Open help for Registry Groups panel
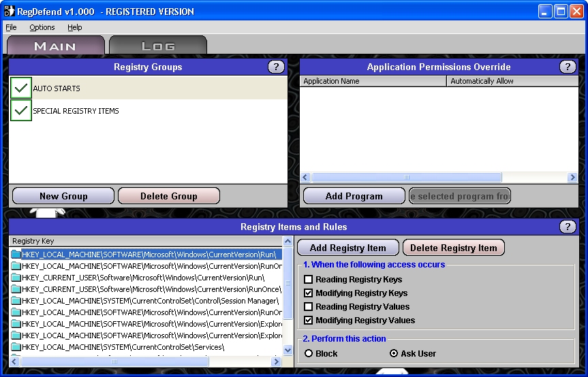This screenshot has width=588, height=377. click(276, 67)
